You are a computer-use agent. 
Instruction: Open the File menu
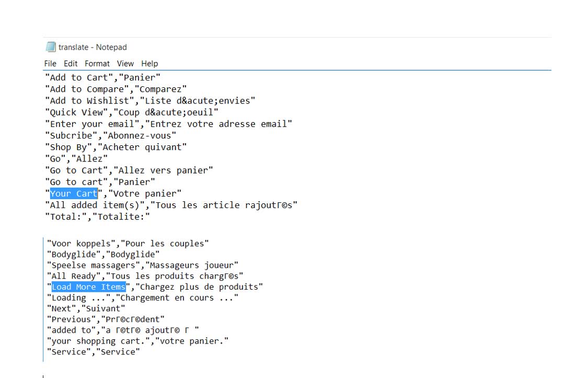50,63
